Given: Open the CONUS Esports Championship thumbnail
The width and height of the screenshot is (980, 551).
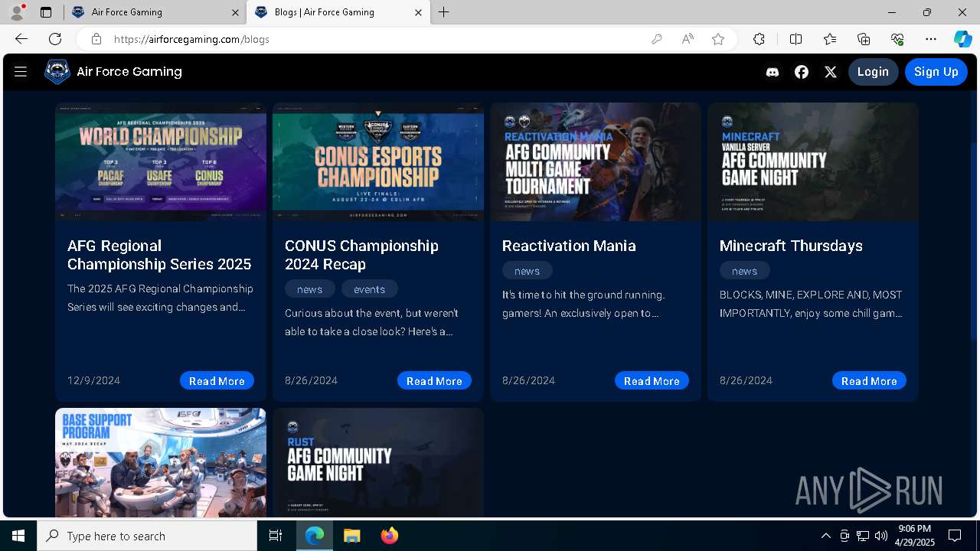Looking at the screenshot, I should click(378, 162).
